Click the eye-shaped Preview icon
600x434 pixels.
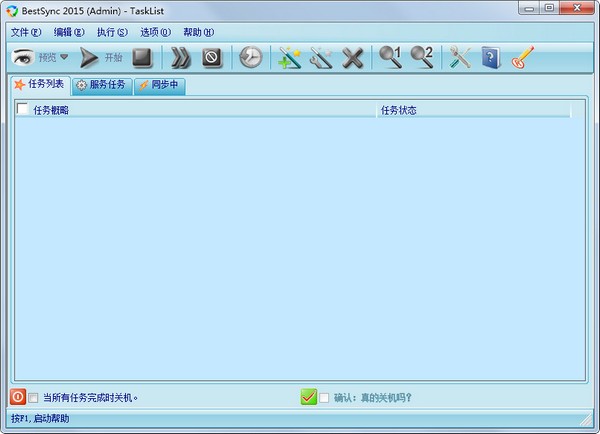tap(23, 57)
